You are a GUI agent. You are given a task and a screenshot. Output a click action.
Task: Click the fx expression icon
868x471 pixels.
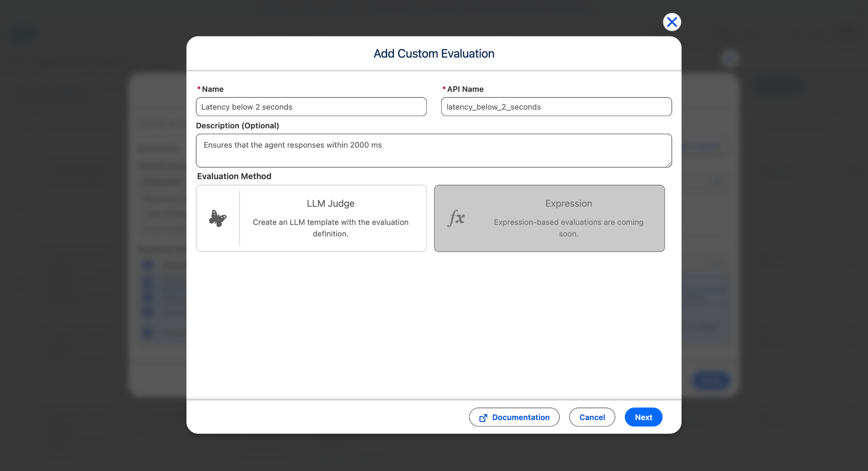coord(456,219)
